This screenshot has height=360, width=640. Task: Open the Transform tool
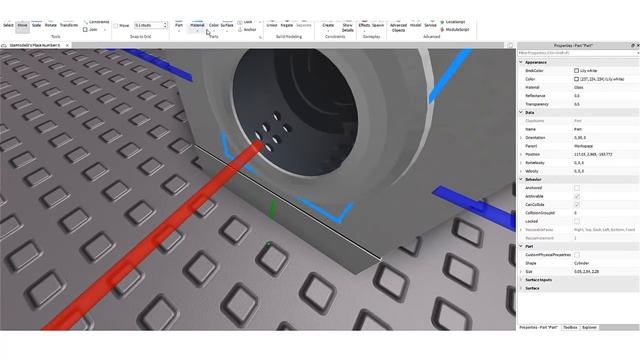click(x=69, y=25)
